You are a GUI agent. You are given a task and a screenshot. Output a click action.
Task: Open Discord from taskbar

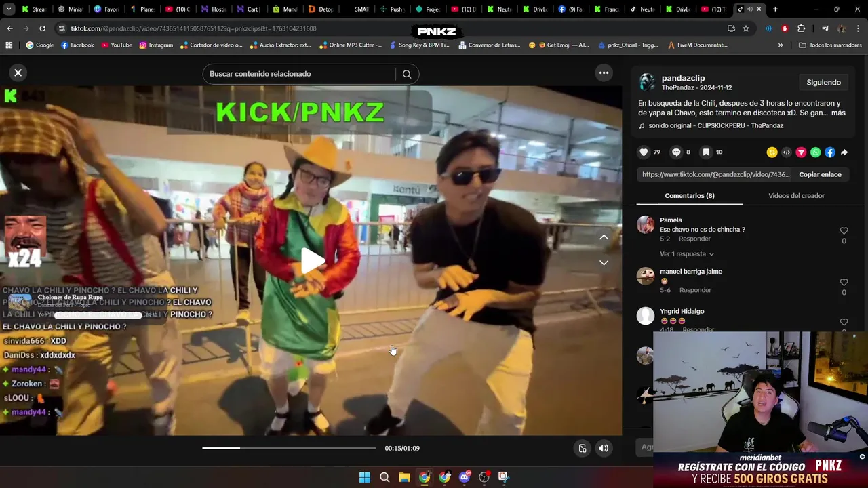tap(465, 477)
